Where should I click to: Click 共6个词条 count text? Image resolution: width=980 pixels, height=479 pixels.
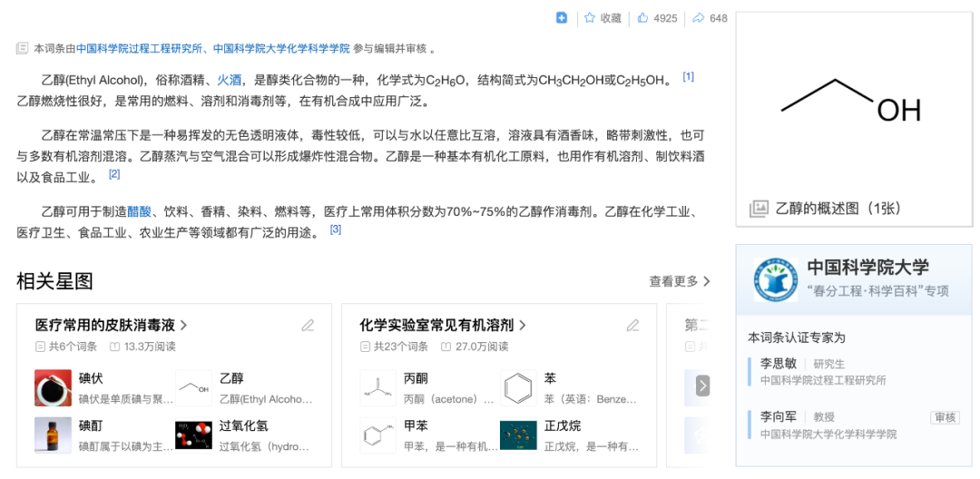click(x=73, y=347)
